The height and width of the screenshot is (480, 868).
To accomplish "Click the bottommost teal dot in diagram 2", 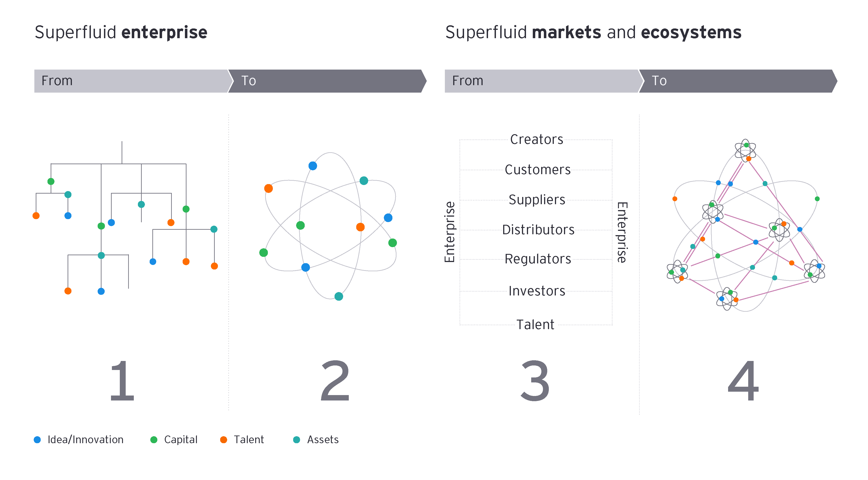I will click(x=339, y=296).
